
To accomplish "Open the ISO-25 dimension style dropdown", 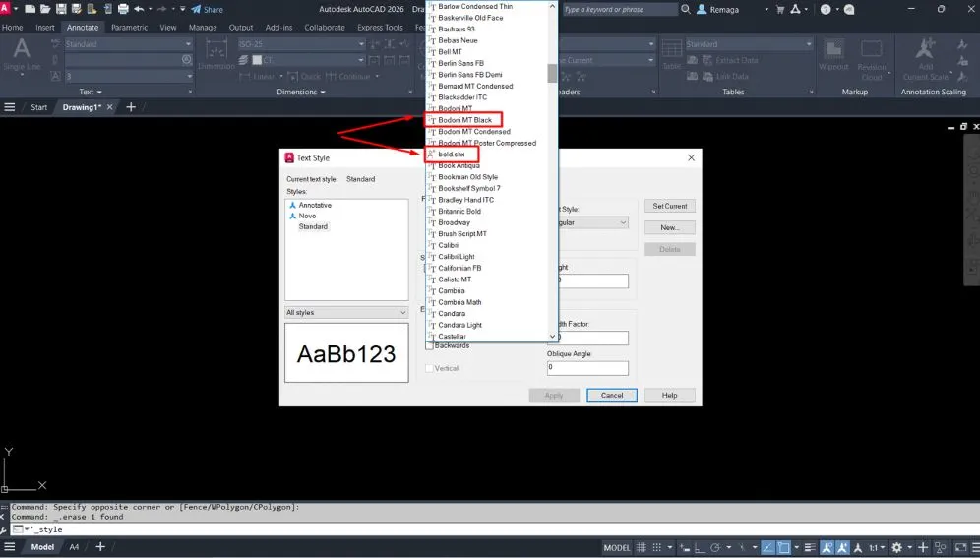I will point(301,43).
